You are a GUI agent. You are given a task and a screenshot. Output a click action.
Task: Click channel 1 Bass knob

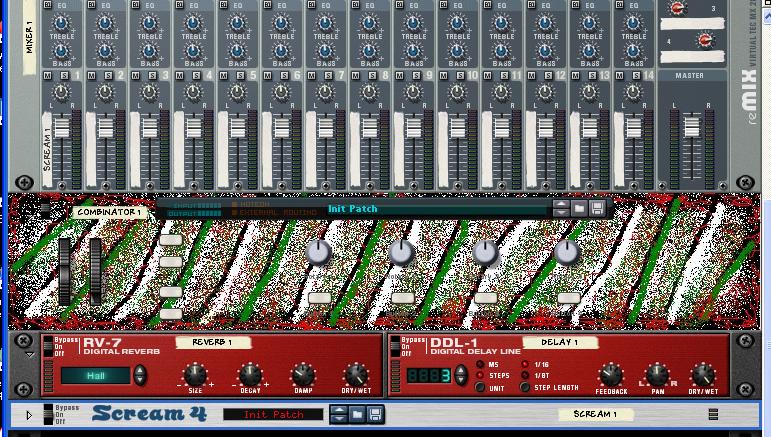(61, 51)
